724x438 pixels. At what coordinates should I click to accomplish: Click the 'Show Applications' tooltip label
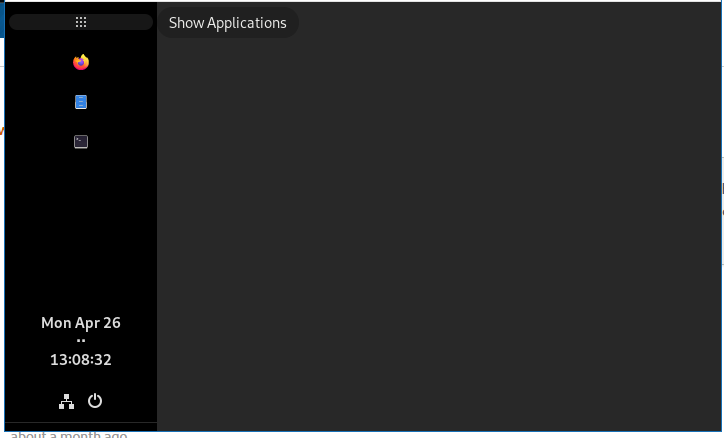click(228, 23)
